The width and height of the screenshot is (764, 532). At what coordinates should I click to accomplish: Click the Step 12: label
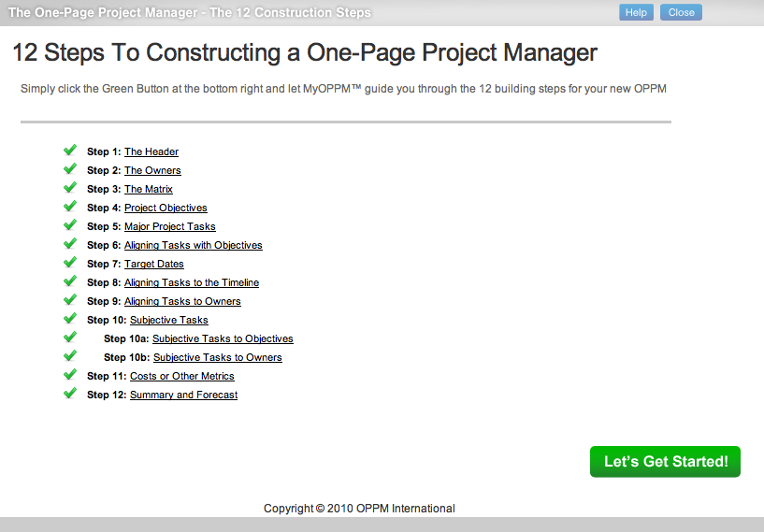click(107, 395)
